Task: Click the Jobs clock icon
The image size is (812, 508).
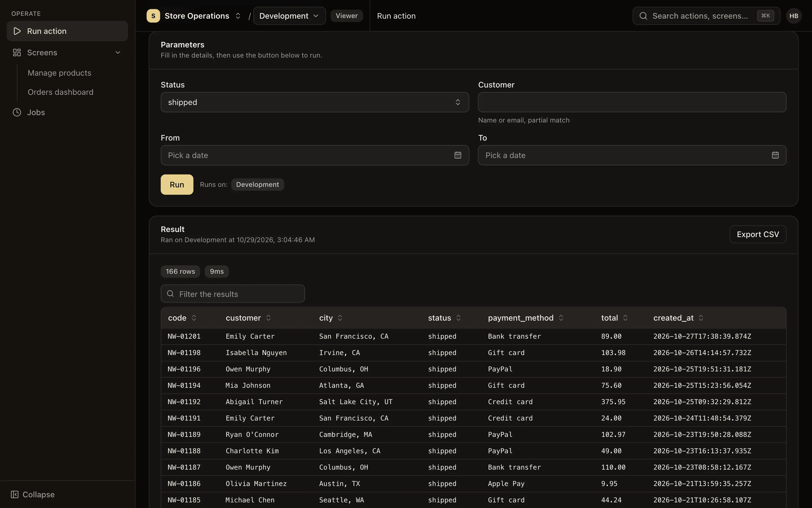Action: 17,112
